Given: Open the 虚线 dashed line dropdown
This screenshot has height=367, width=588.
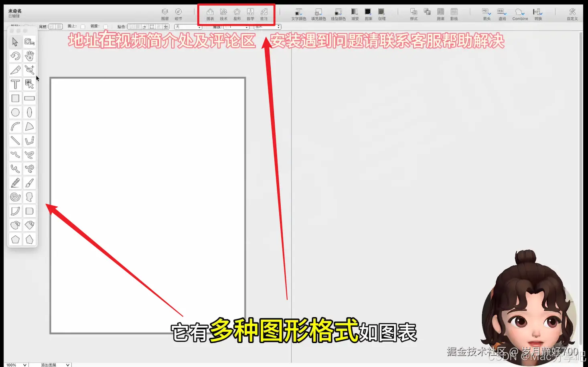Looking at the screenshot, I should (501, 13).
